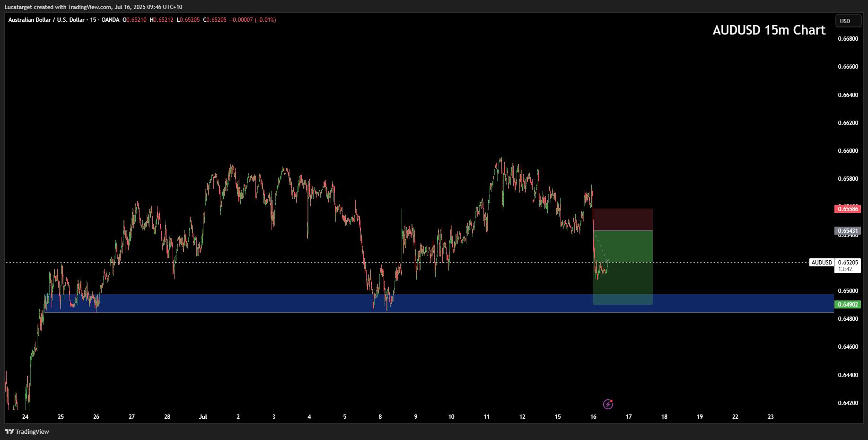This screenshot has width=868, height=440.
Task: Select the green 0.64902 target price label
Action: pos(847,305)
